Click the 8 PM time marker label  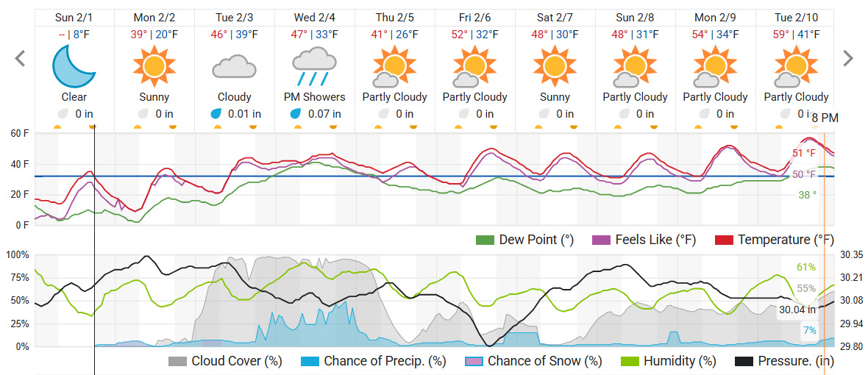pyautogui.click(x=825, y=118)
